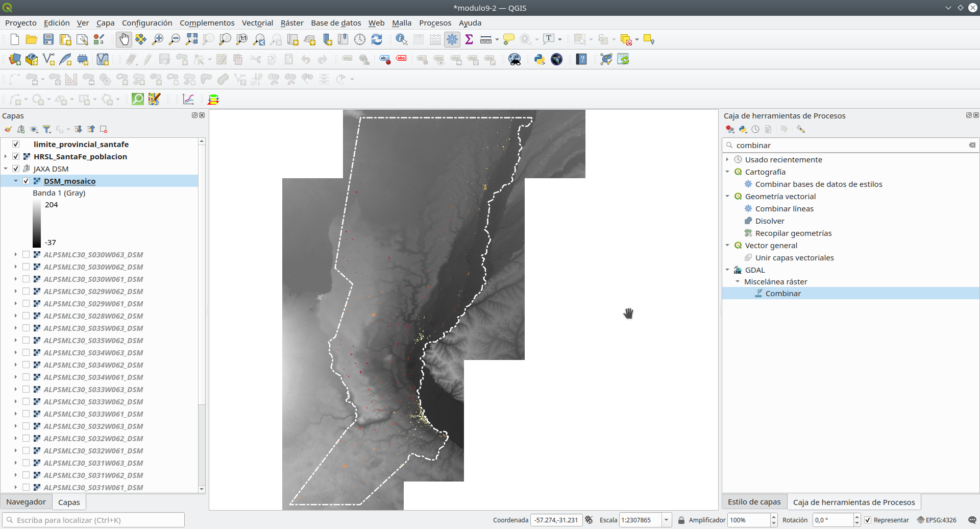Select Combinar bases de datos de estilos

pyautogui.click(x=819, y=184)
